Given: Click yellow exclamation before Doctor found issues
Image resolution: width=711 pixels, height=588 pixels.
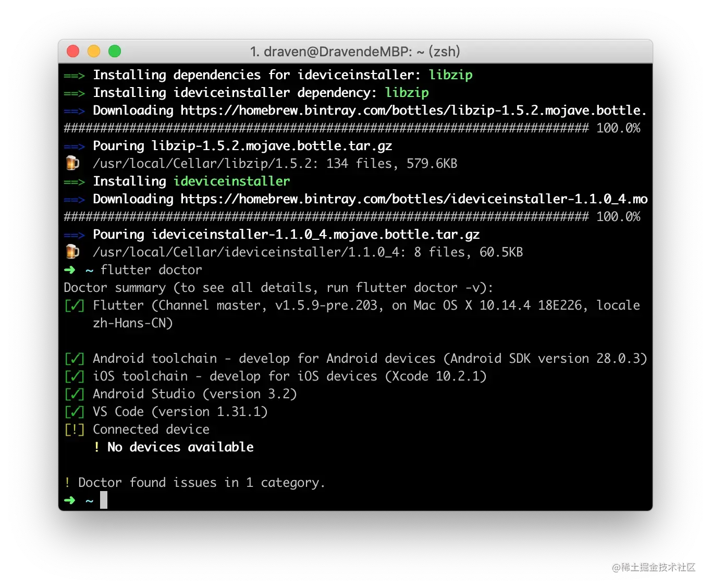Looking at the screenshot, I should [x=67, y=482].
